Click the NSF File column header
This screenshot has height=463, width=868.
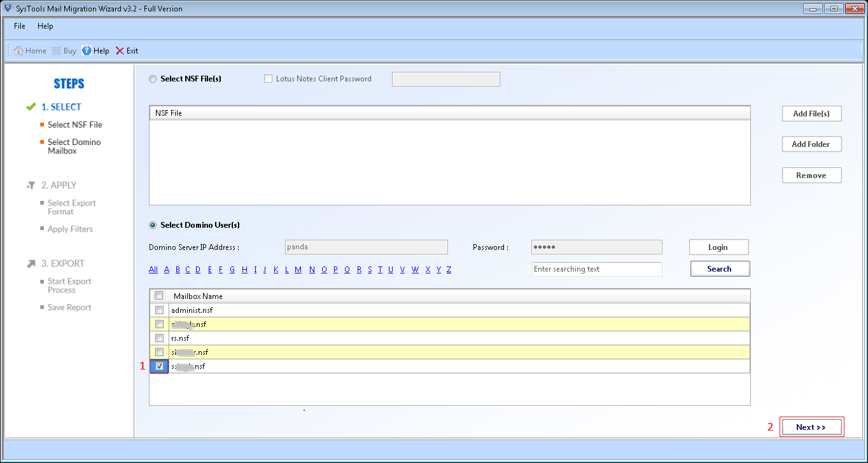(450, 113)
